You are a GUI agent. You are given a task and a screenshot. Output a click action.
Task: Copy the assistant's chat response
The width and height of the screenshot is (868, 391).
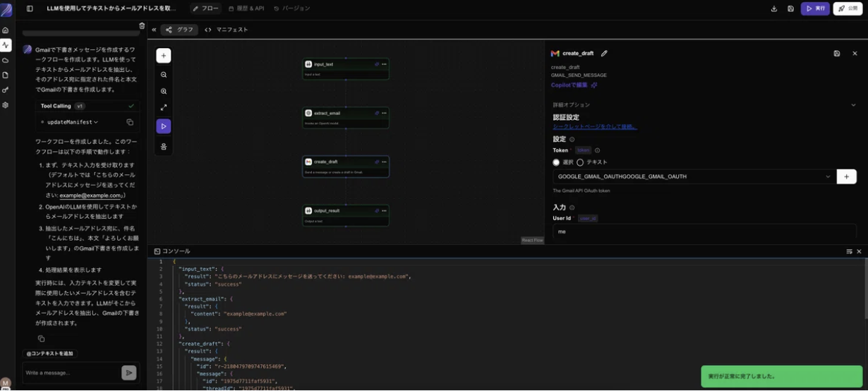pos(41,339)
